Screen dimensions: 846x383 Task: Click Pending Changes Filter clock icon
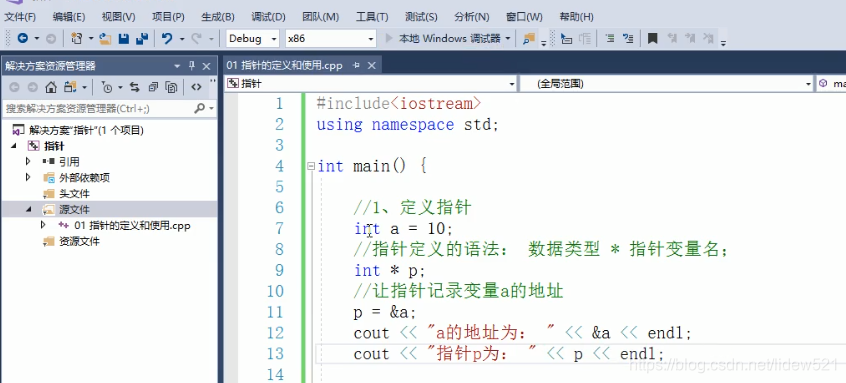[107, 87]
